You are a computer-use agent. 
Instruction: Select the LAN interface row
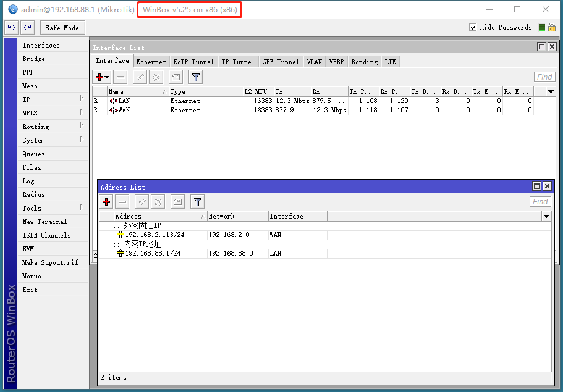click(x=324, y=101)
